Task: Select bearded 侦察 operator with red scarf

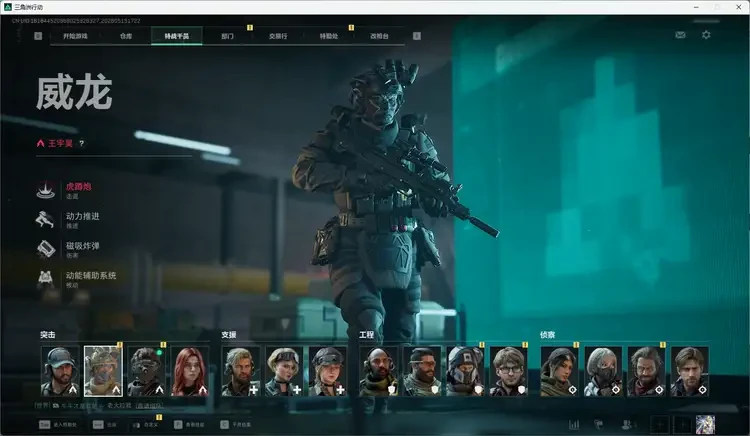Action: point(646,371)
